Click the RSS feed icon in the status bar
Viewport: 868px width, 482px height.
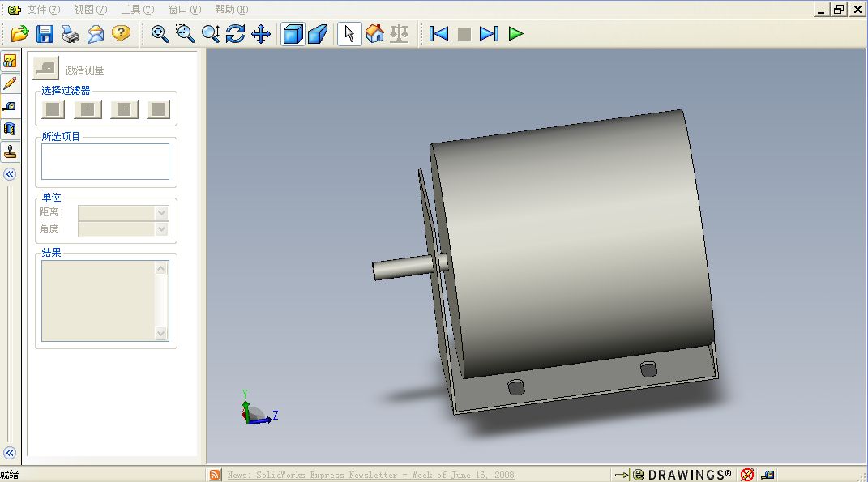click(215, 475)
